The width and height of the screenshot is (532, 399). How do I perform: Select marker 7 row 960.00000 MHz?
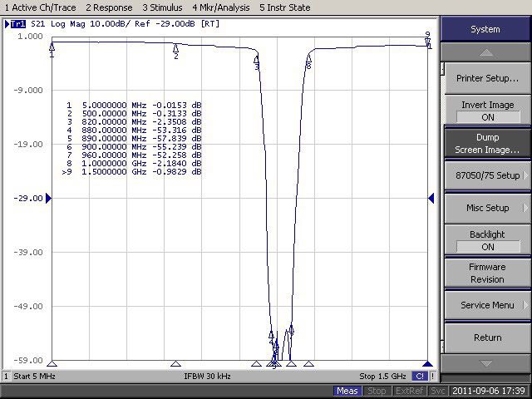(x=134, y=155)
